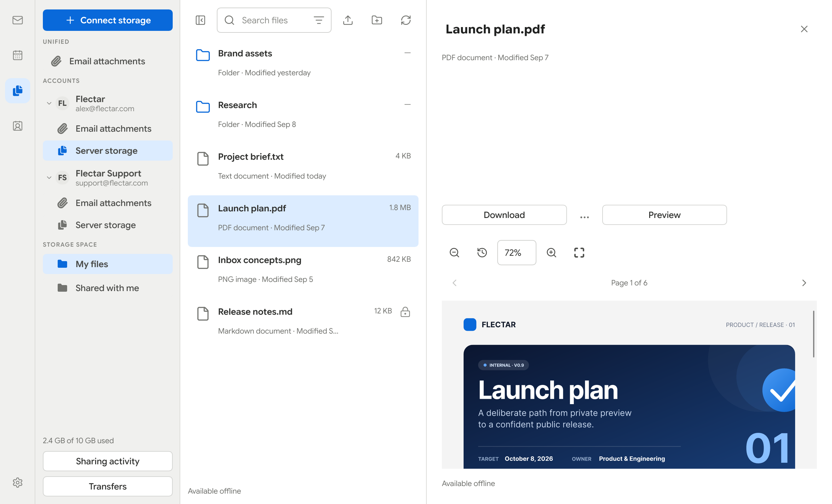Click the lock icon on Release notes.md
832x504 pixels.
[x=405, y=312]
